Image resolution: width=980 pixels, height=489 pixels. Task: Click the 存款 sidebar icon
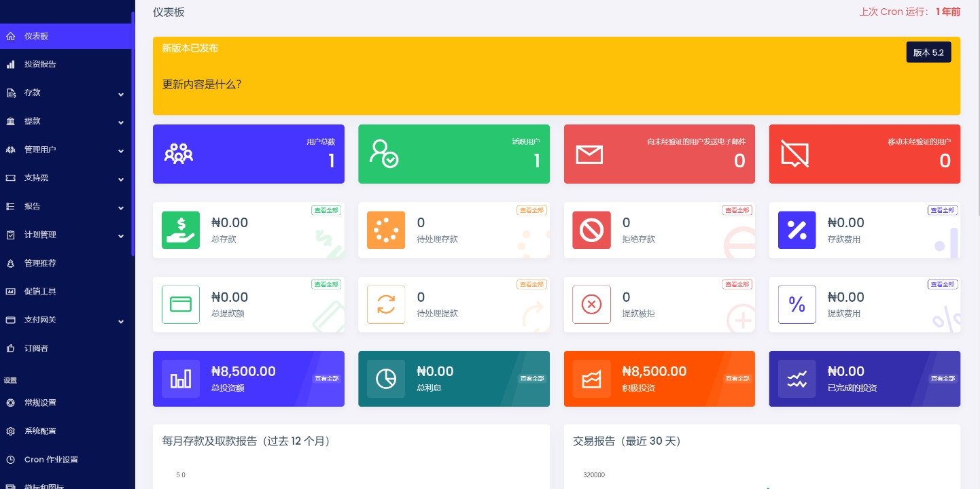[10, 93]
